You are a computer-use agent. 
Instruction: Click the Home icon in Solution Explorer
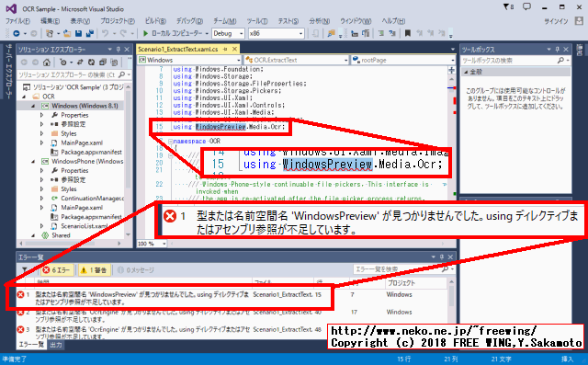point(47,63)
